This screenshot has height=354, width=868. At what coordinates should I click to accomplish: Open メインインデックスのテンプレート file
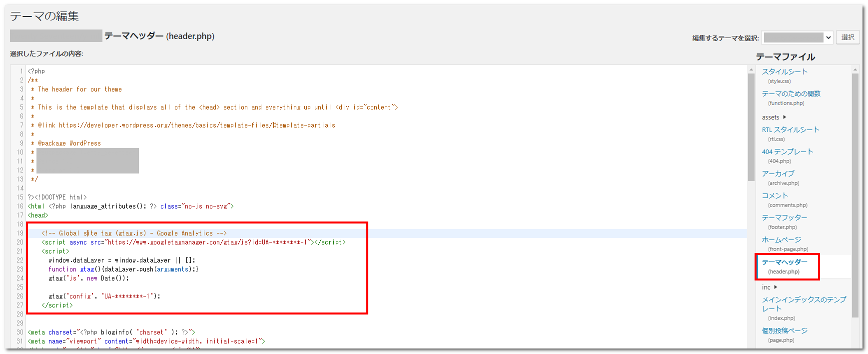[x=804, y=304]
